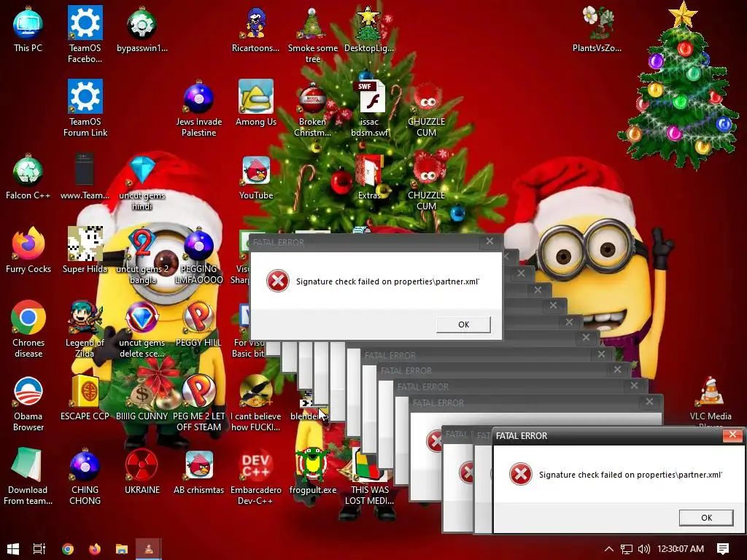Open Task View on the taskbar

(39, 548)
